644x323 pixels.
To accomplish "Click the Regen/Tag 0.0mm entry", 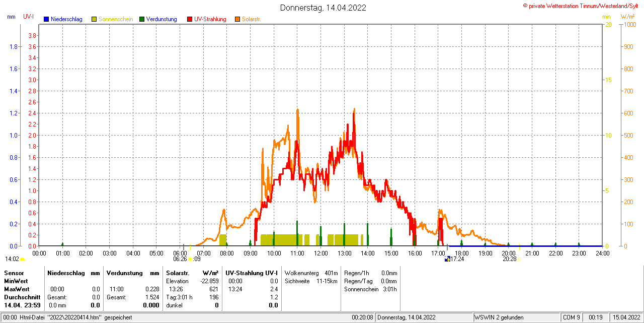I will pos(371,281).
